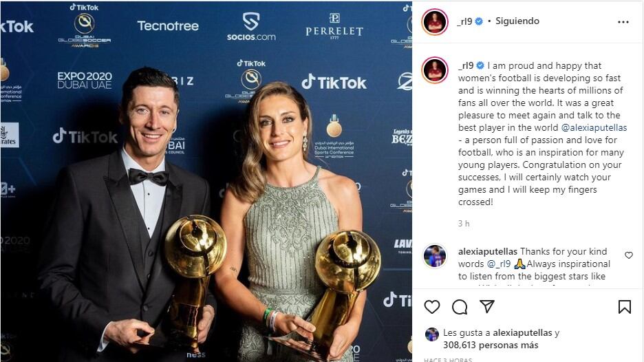Open the three-dots more options menu
Image resolution: width=644 pixels, height=362 pixels.
pyautogui.click(x=623, y=22)
